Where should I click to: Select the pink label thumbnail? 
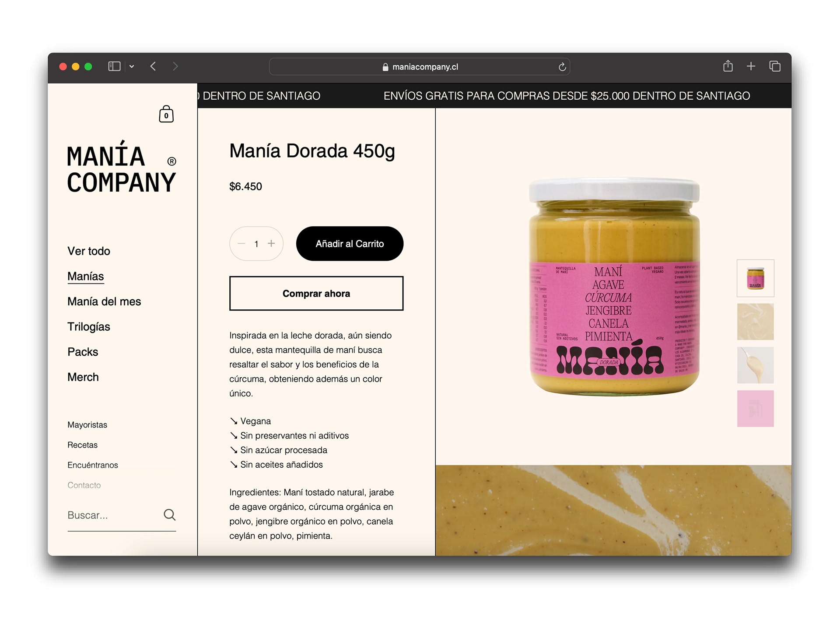pos(756,409)
